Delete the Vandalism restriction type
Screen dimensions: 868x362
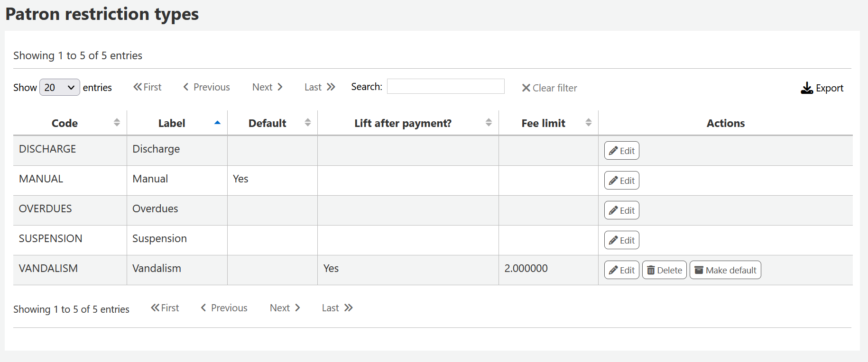(x=664, y=270)
